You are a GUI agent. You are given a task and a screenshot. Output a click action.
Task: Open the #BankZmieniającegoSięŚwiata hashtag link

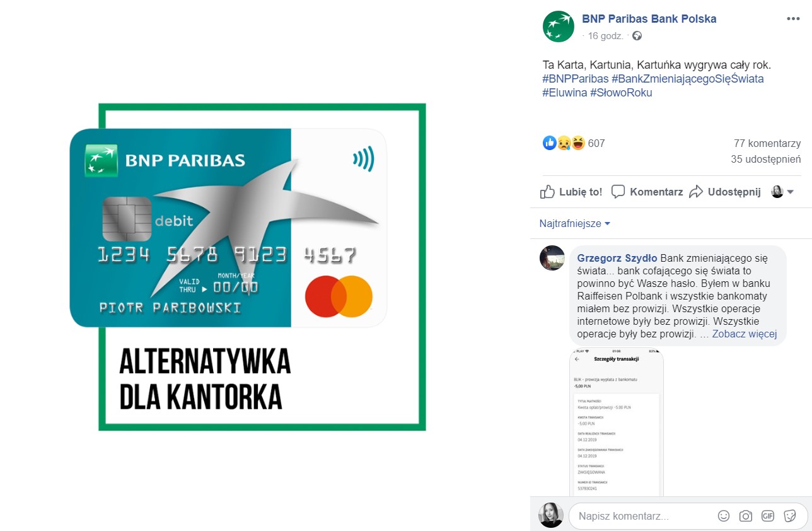pos(687,79)
